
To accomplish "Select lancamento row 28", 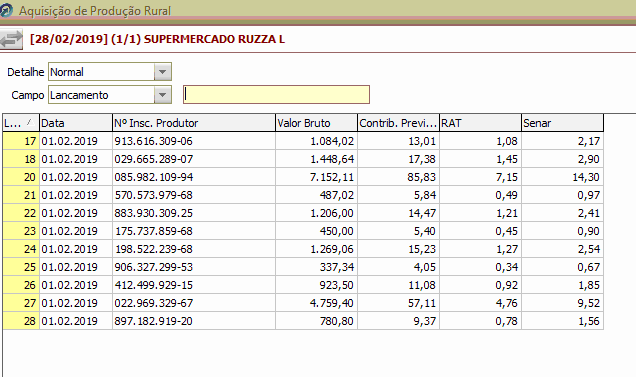I will click(303, 321).
